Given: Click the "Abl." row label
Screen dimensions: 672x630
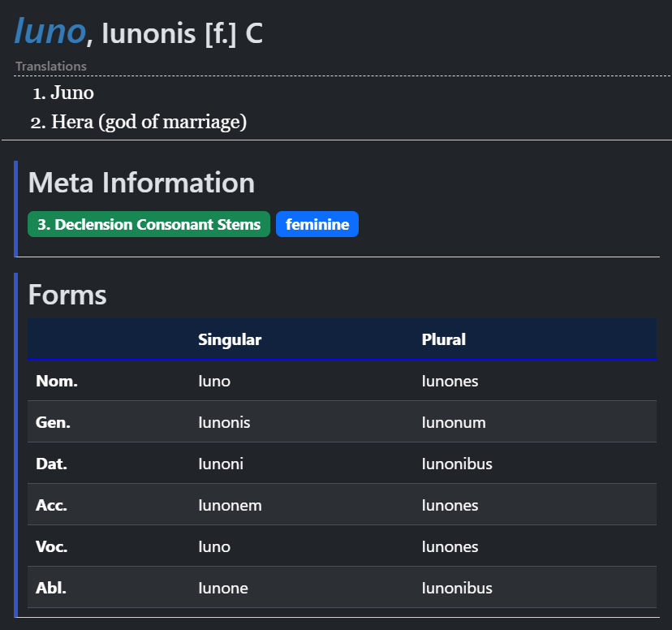Looking at the screenshot, I should [x=51, y=588].
